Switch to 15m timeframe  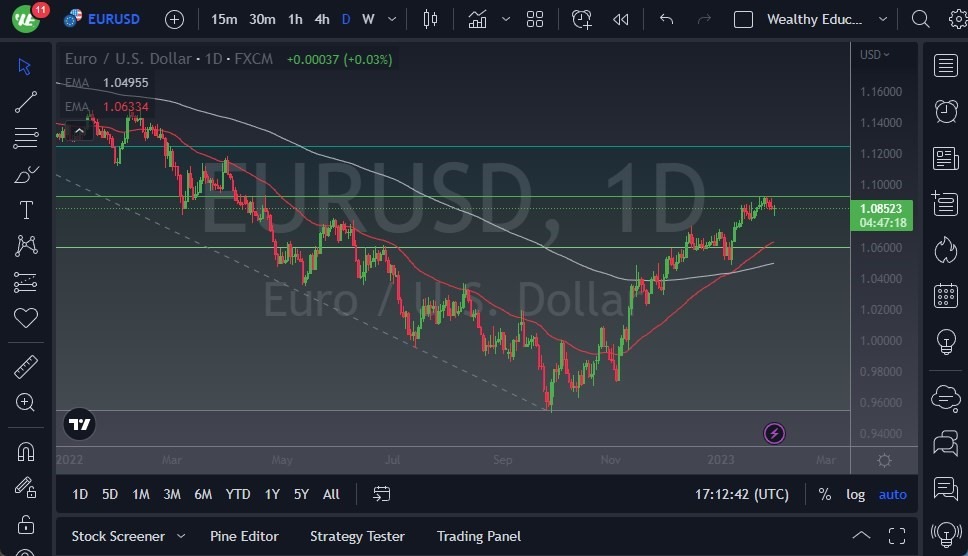tap(224, 19)
